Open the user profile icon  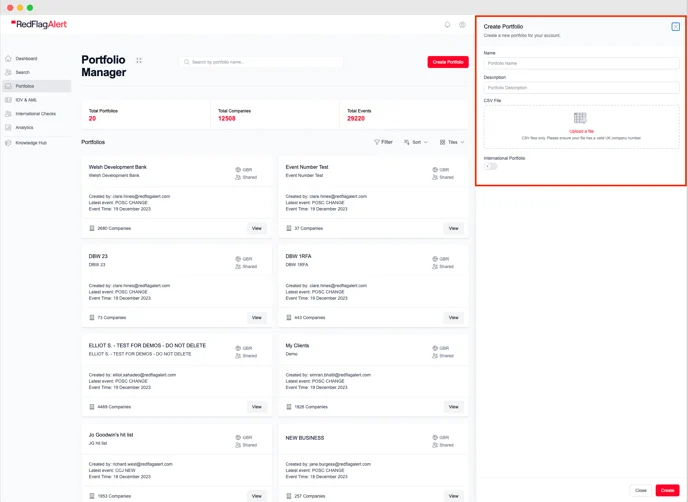point(462,25)
